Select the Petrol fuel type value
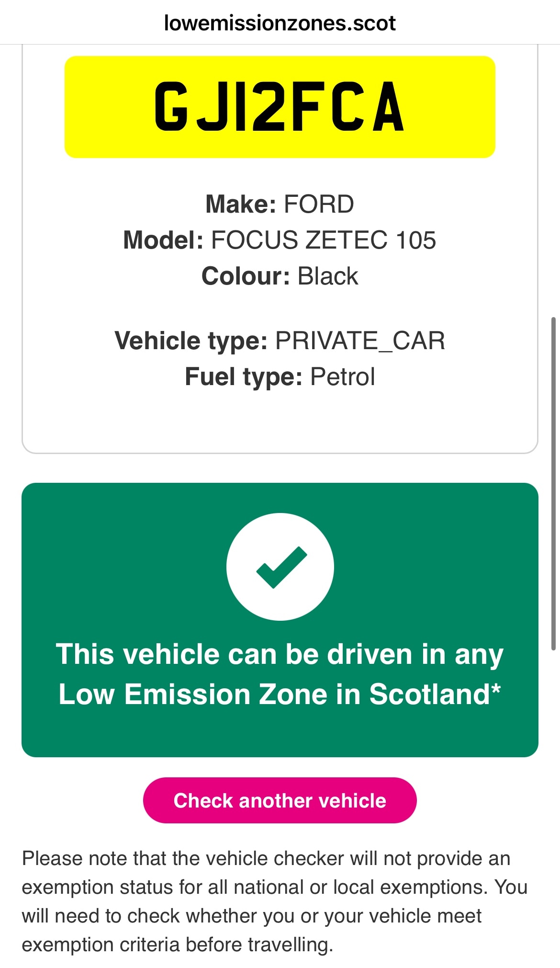Viewport: 560px width, 968px height. click(342, 377)
